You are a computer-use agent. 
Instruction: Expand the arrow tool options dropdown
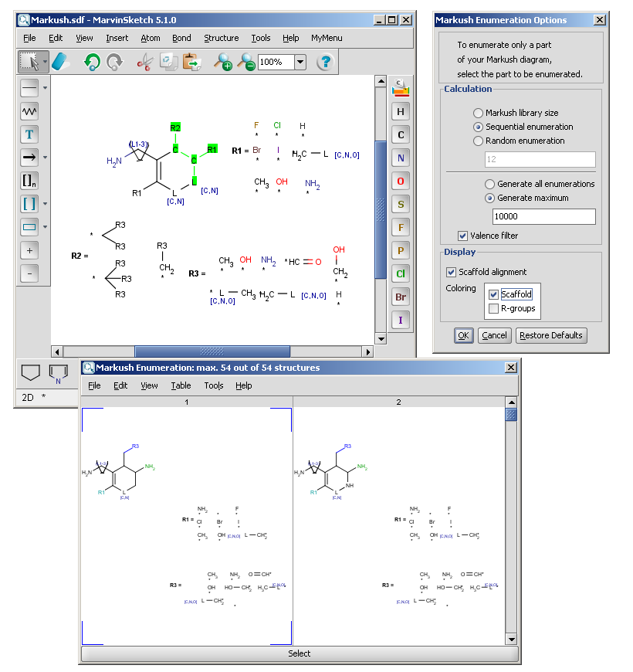pos(45,158)
